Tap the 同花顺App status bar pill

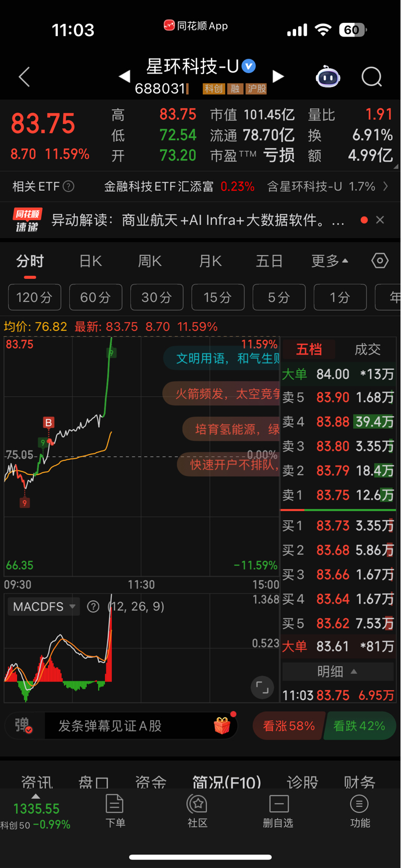click(196, 26)
